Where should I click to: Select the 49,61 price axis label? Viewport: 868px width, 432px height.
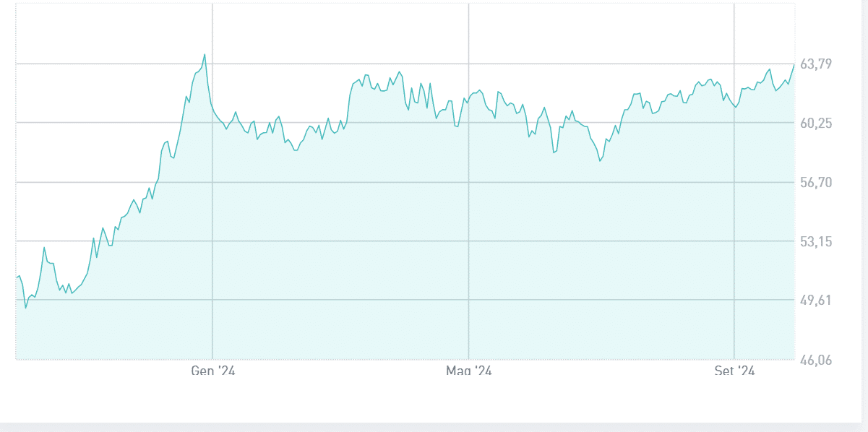(816, 301)
